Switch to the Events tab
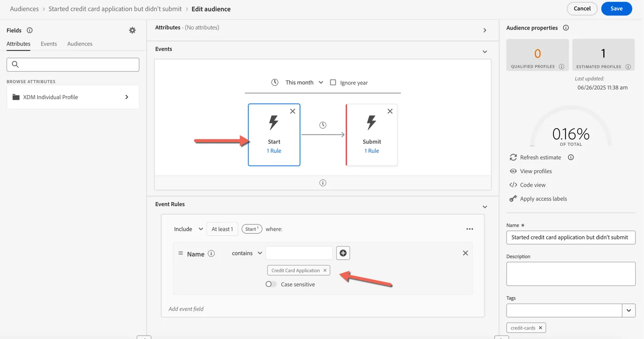644x339 pixels. (49, 44)
